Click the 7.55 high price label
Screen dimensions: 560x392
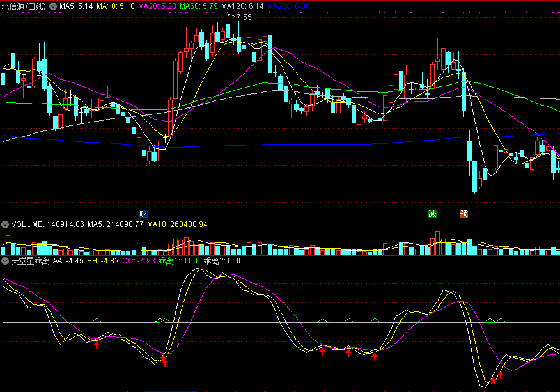(244, 17)
